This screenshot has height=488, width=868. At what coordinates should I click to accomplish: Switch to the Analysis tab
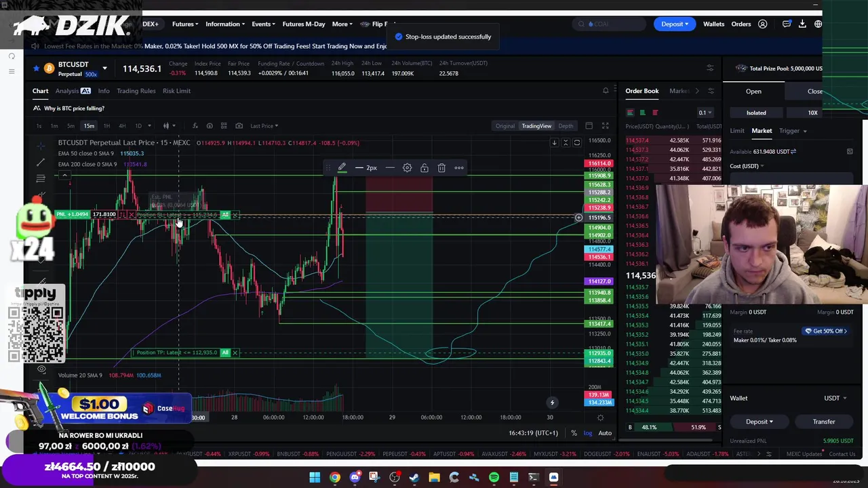[x=73, y=91]
